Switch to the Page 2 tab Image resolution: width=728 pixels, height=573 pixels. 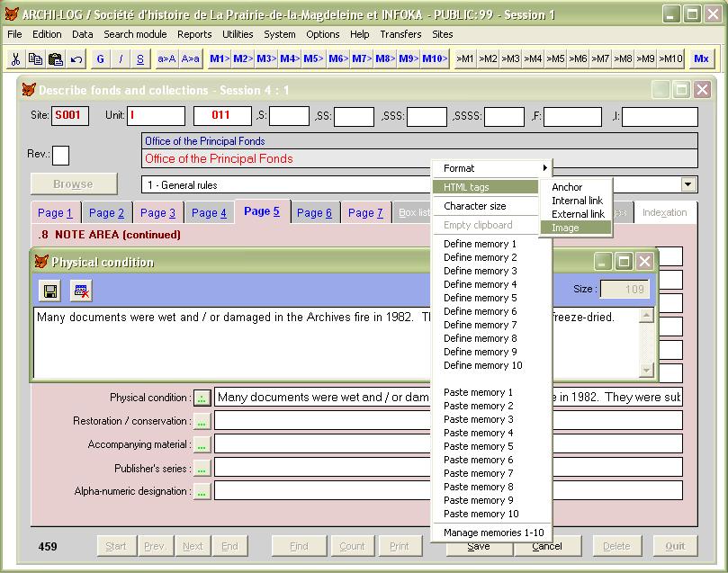(106, 213)
